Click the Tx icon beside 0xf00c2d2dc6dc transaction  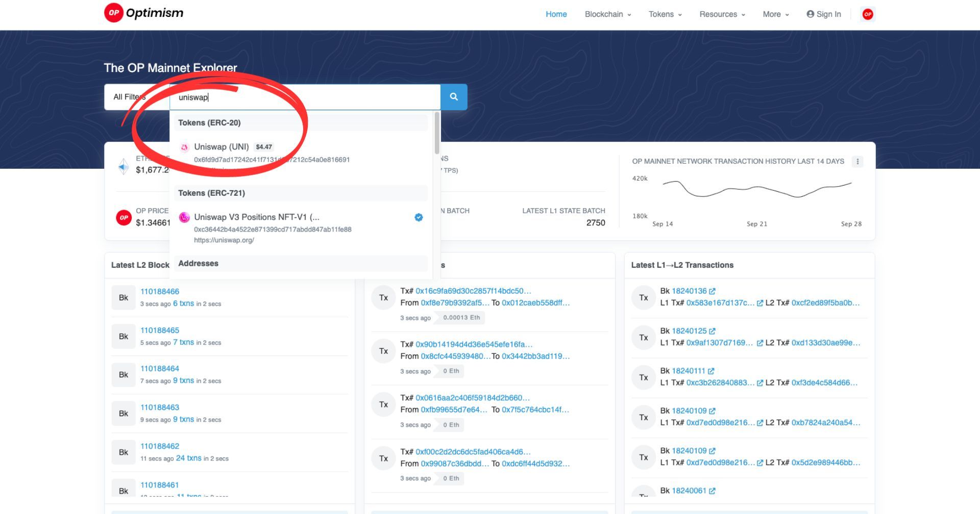[384, 458]
